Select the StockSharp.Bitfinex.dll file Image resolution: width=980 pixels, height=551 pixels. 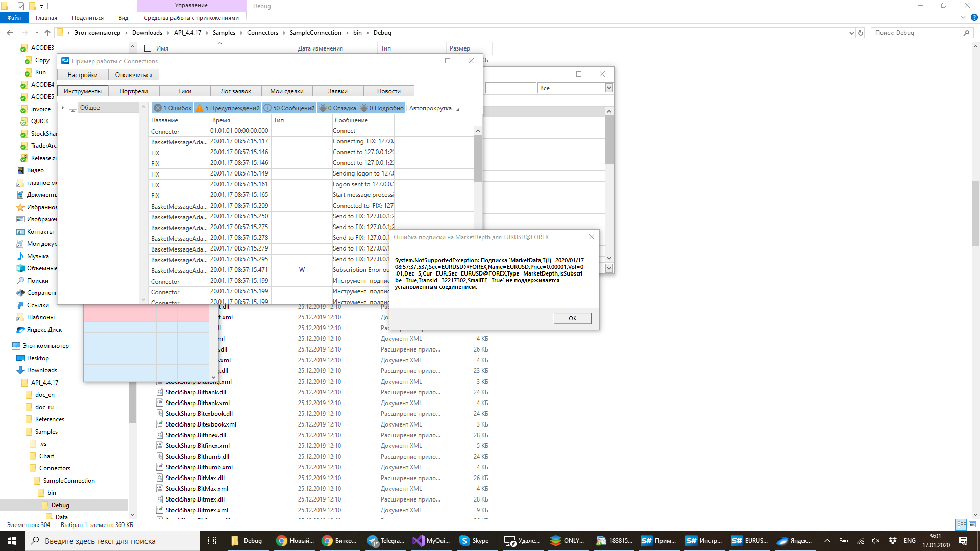click(195, 435)
